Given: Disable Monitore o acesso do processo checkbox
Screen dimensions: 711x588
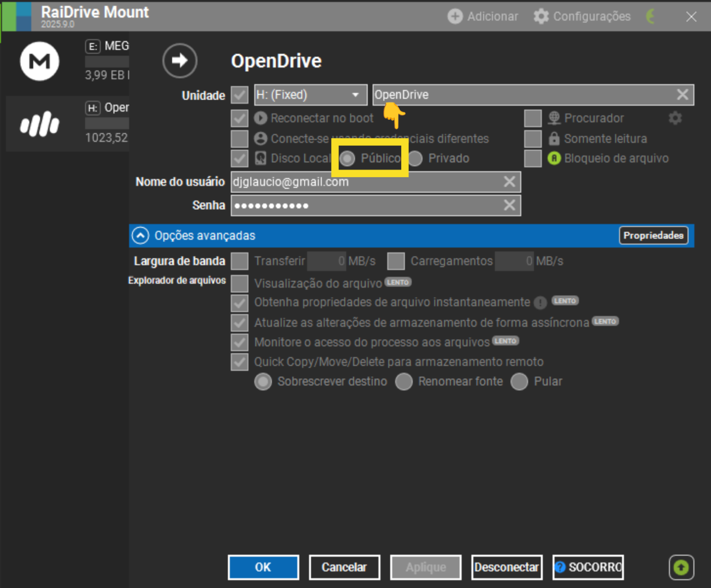Looking at the screenshot, I should point(239,341).
